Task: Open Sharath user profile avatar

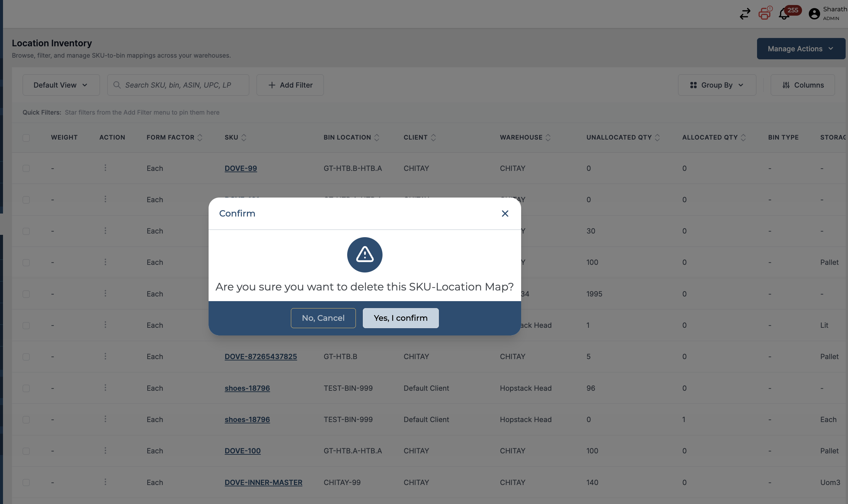Action: pyautogui.click(x=814, y=14)
